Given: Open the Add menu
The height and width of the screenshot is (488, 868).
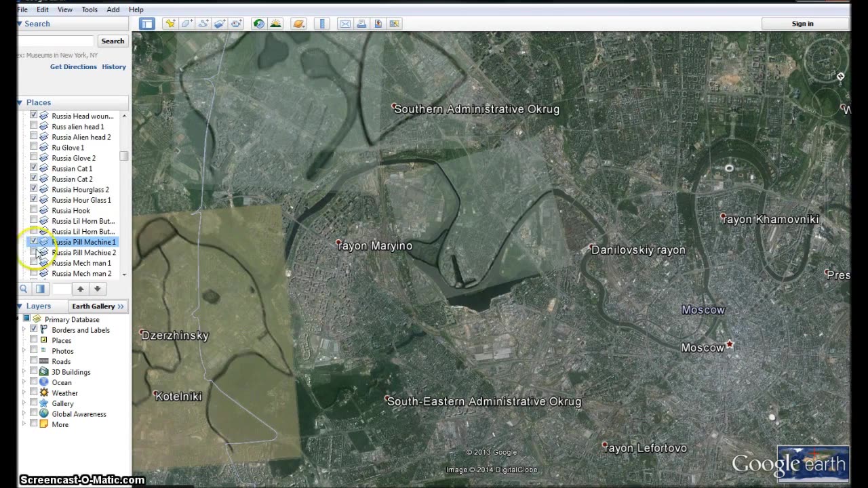Looking at the screenshot, I should [x=113, y=9].
